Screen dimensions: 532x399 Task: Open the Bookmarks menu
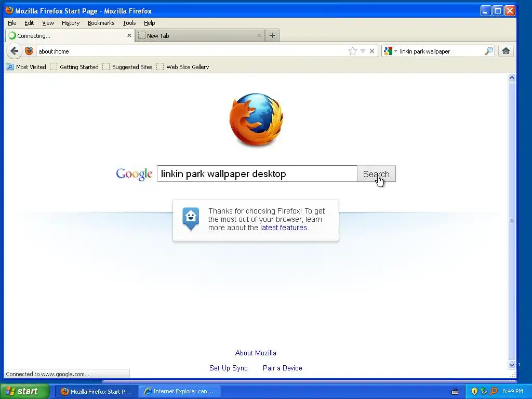[x=101, y=23]
